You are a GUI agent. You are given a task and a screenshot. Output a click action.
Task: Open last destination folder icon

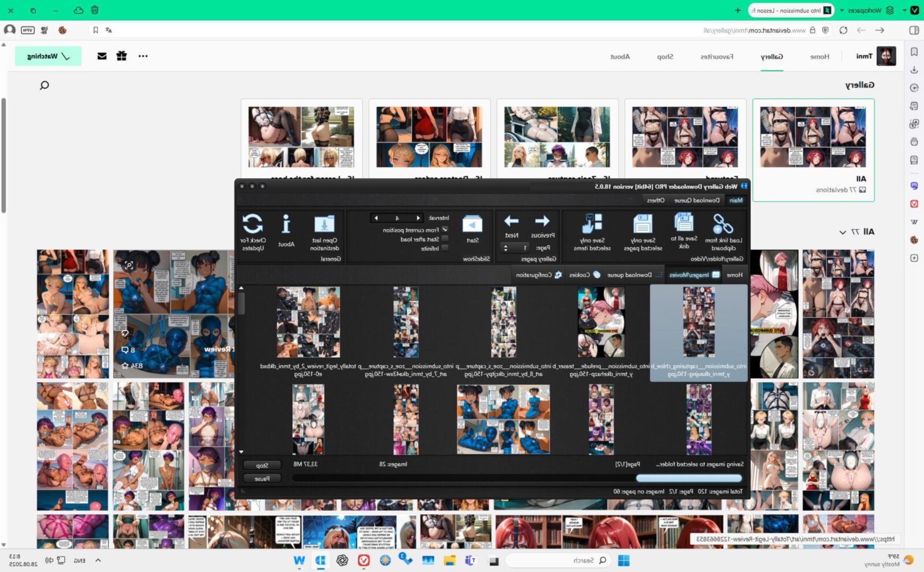point(324,225)
